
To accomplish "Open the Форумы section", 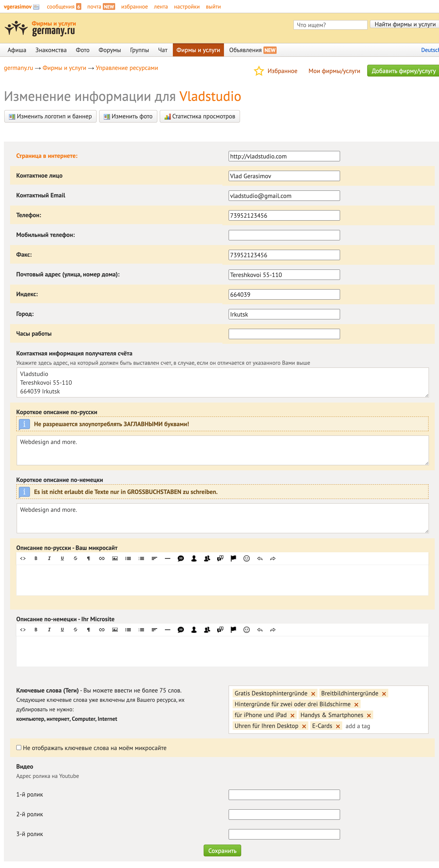I will coord(109,50).
